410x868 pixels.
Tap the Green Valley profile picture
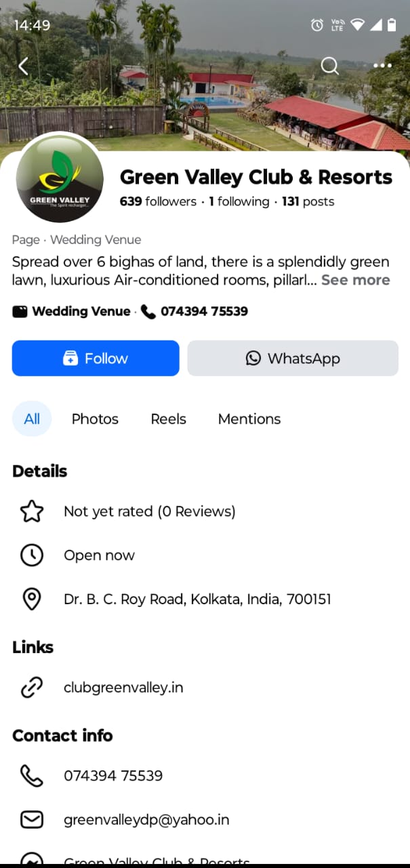[x=60, y=178]
